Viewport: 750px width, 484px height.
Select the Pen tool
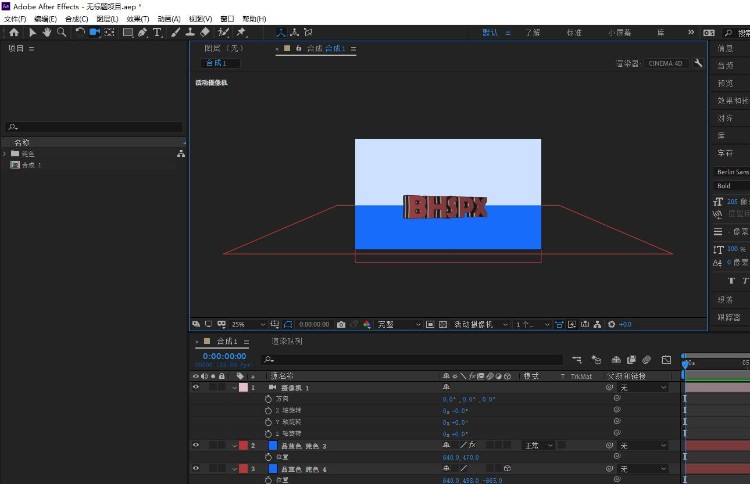pos(143,32)
